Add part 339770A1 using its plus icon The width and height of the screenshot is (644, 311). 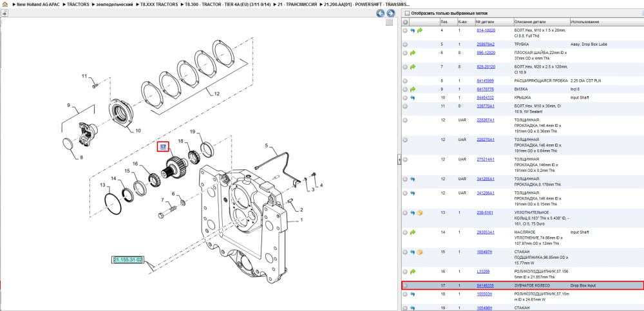pyautogui.click(x=405, y=106)
